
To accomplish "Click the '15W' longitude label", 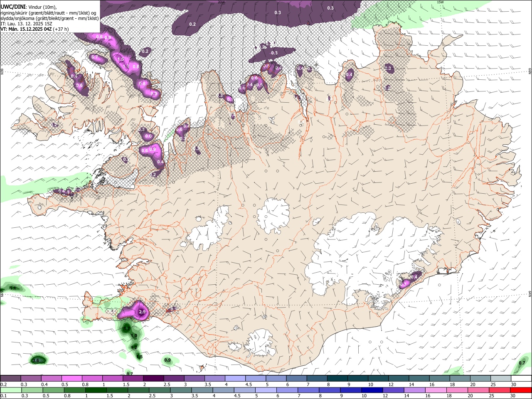I will 441,2.
